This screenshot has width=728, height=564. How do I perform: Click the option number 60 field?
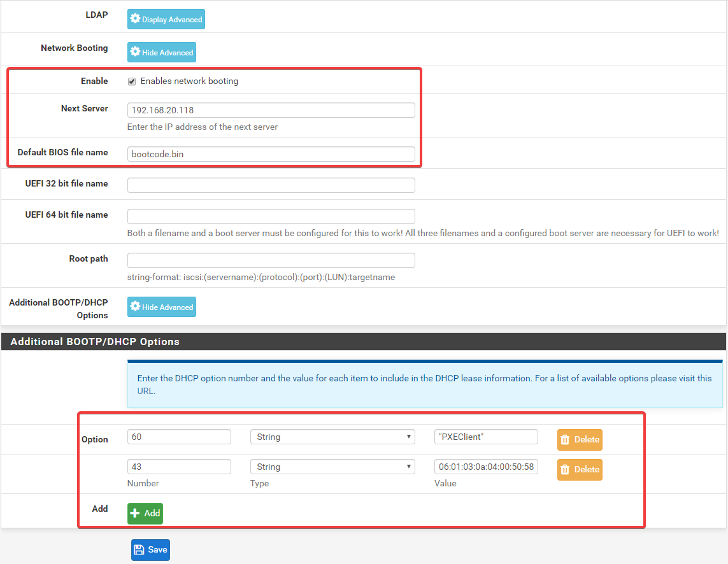(x=179, y=437)
